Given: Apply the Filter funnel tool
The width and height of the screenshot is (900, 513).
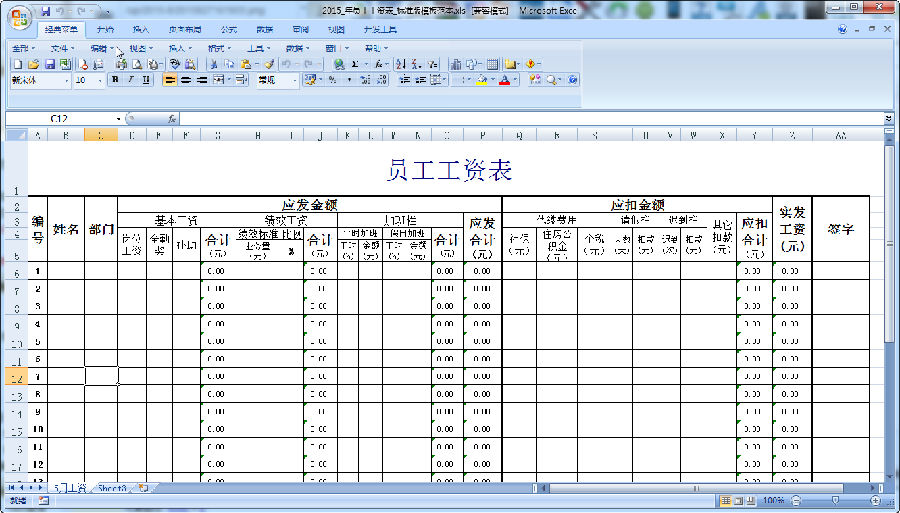Looking at the screenshot, I should 433,64.
